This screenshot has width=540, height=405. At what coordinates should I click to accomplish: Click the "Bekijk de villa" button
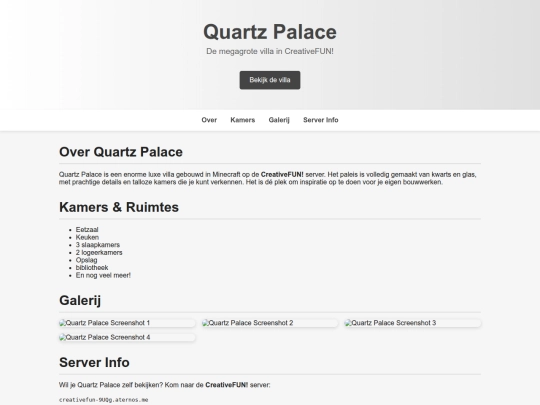[x=270, y=80]
